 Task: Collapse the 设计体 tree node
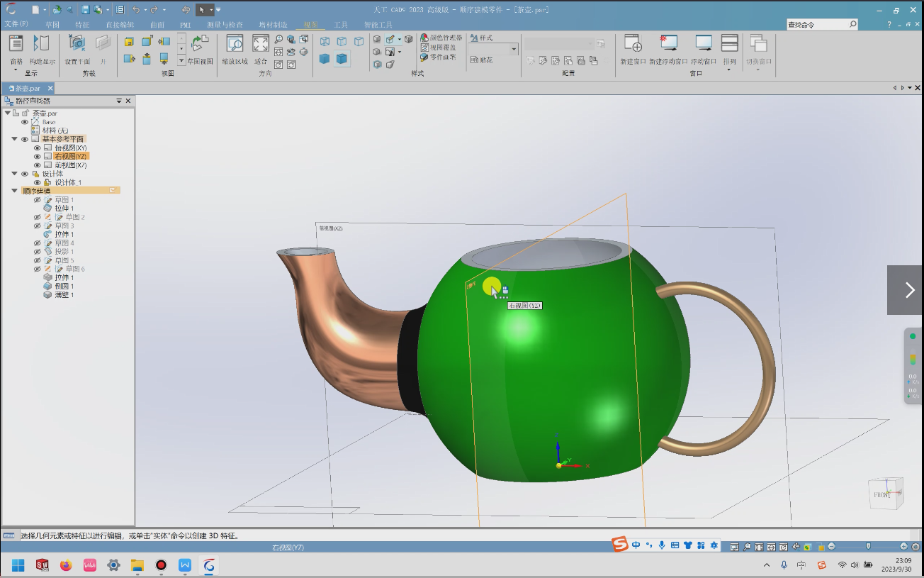tap(14, 174)
